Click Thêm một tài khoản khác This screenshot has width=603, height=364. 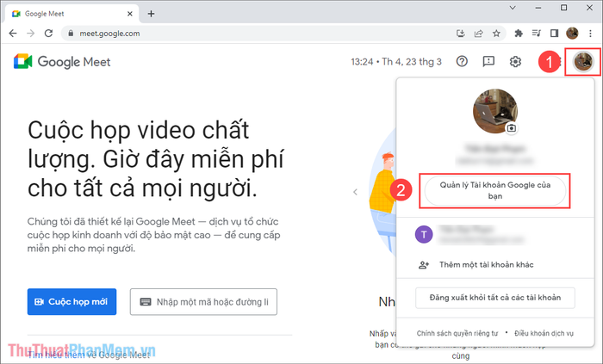(x=495, y=264)
